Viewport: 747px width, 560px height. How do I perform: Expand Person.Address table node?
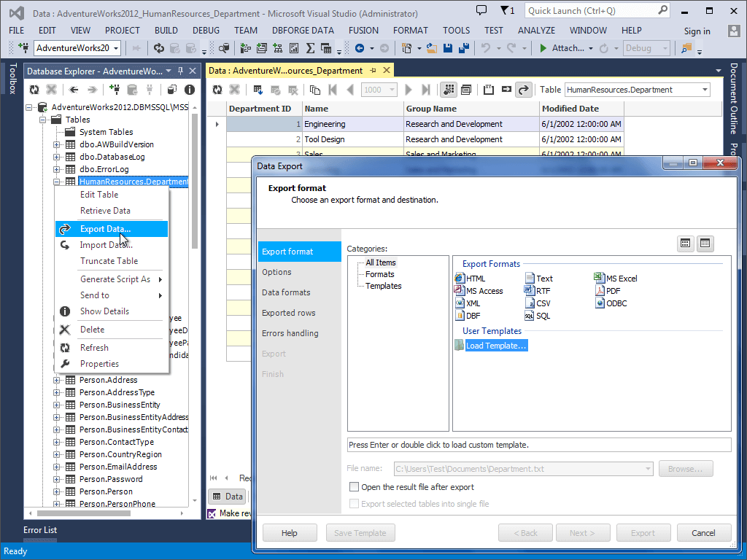(x=57, y=380)
